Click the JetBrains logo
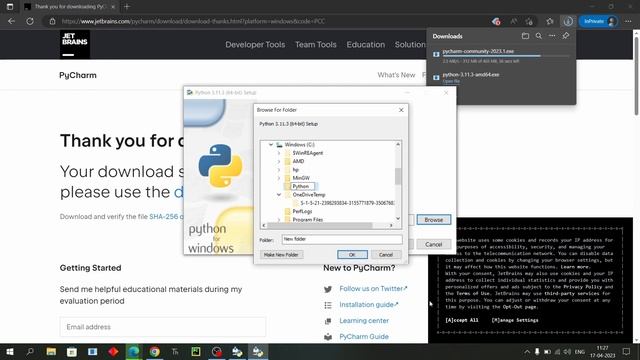Screen dimensions: 640x360 coord(75,44)
